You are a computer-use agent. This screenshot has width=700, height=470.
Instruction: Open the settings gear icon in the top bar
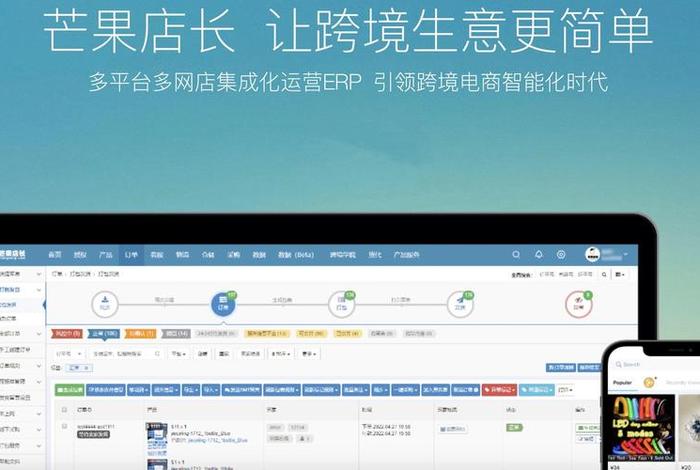pyautogui.click(x=561, y=255)
